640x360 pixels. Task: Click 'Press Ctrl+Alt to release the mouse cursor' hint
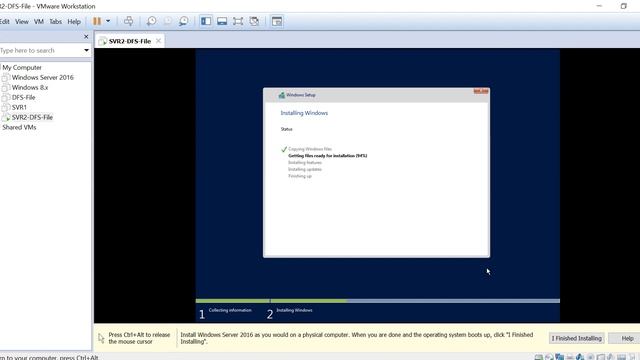[x=139, y=338]
